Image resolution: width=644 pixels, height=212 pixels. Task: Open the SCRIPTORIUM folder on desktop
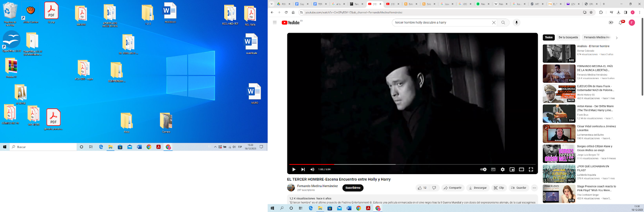click(x=116, y=72)
